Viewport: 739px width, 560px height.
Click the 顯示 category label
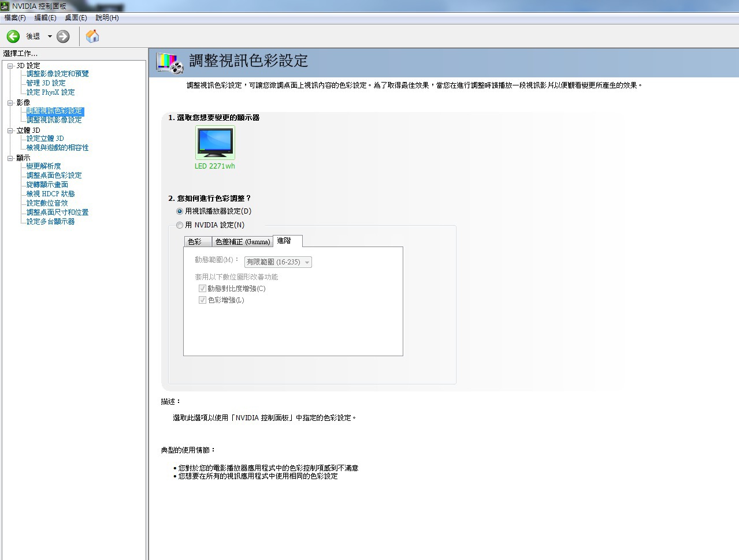(x=23, y=158)
